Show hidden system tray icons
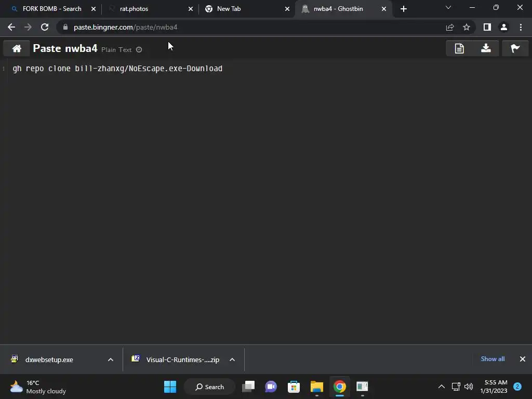532x399 pixels. 442,387
